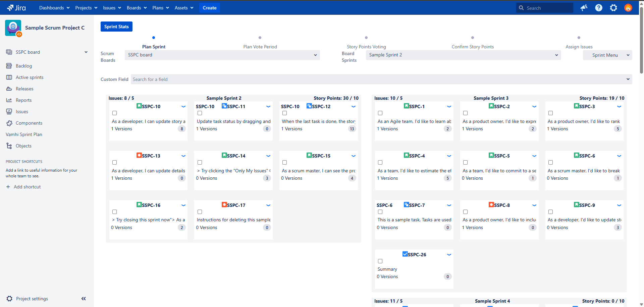
Task: Click the Create button
Action: coord(209,8)
